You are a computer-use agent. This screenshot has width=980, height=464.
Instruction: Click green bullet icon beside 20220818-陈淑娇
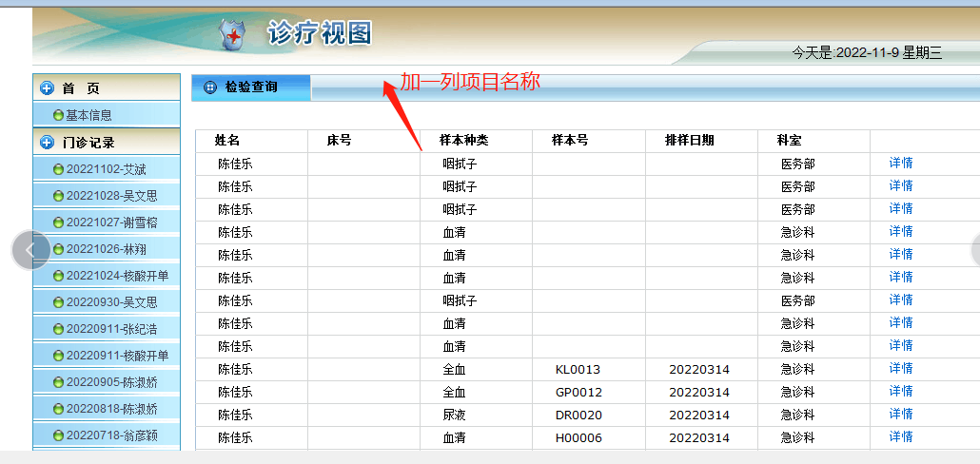[x=59, y=409]
